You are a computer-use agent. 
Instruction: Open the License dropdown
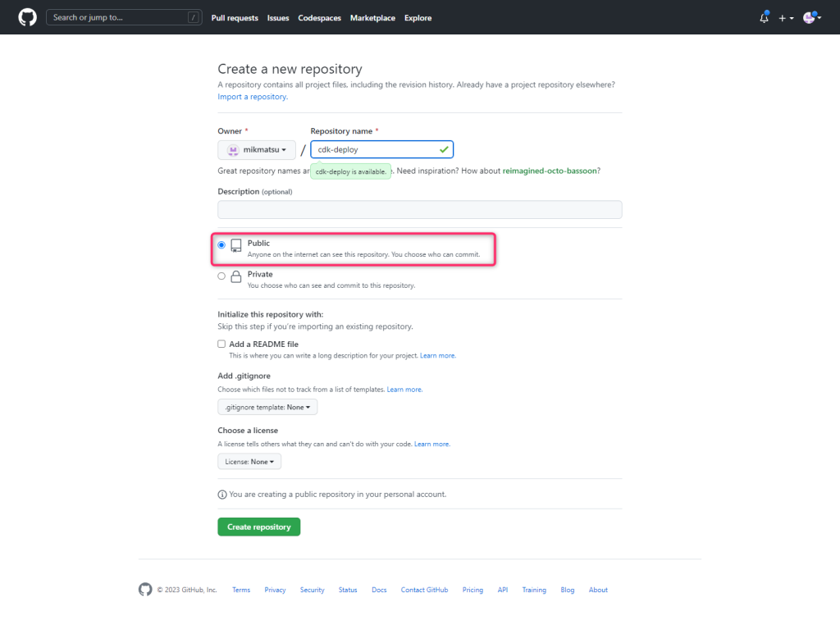pos(249,461)
